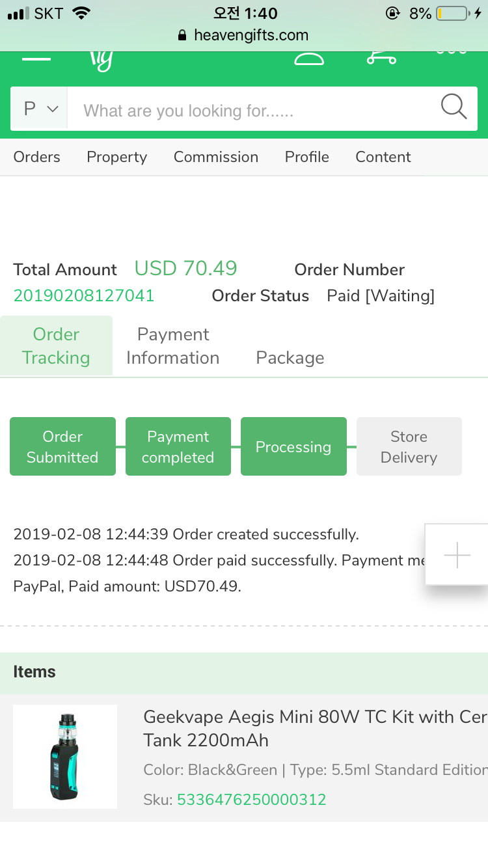
Task: Click order number 20190208127041
Action: 84,296
